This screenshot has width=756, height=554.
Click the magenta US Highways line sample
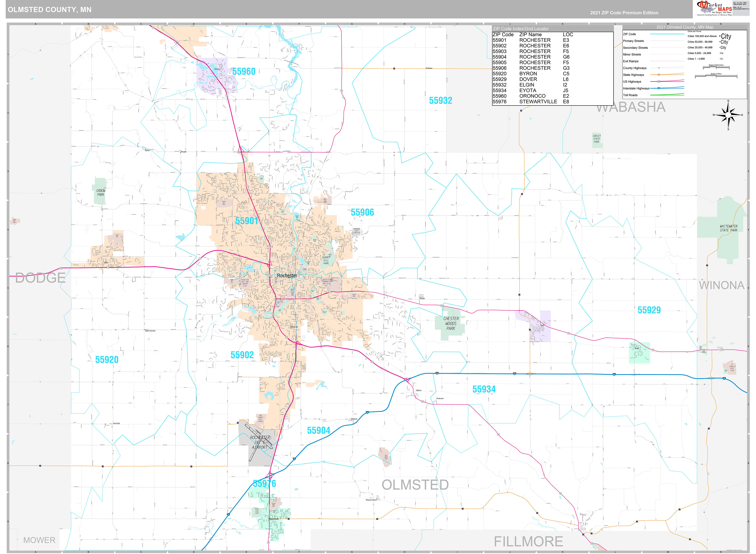tap(667, 81)
